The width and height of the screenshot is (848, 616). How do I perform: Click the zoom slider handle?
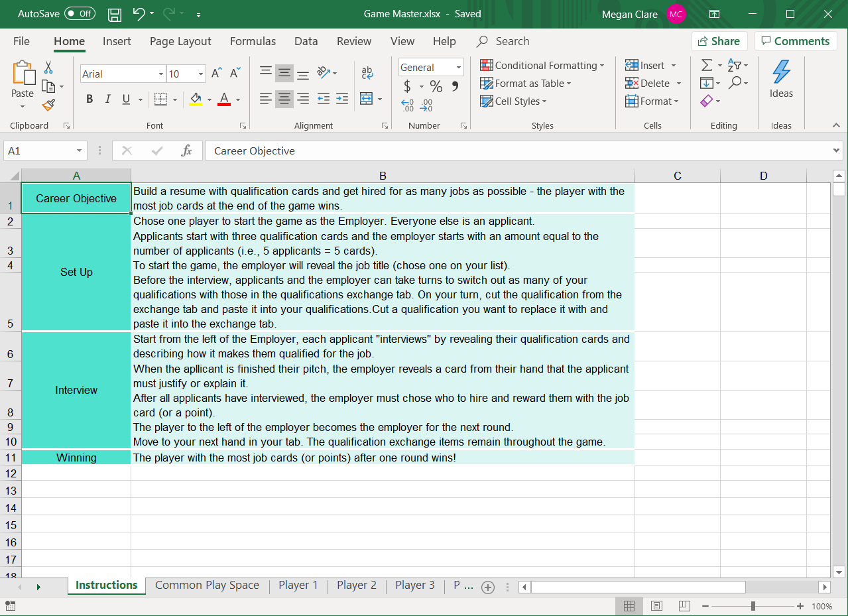point(753,606)
